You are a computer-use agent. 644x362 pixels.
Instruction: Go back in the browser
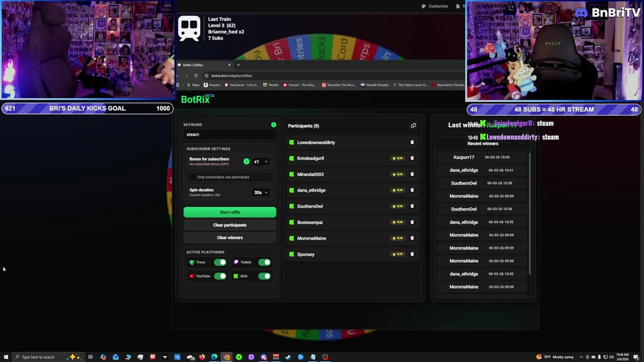point(178,75)
